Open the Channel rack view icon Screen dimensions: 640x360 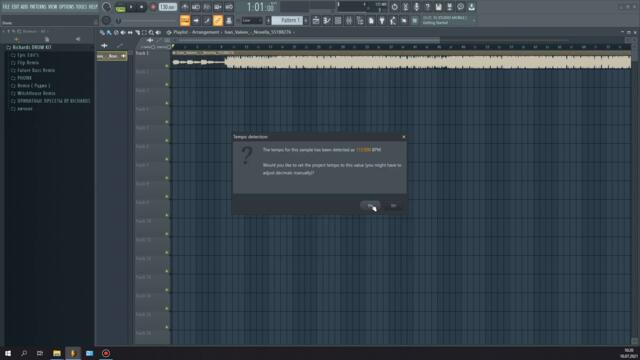point(338,20)
